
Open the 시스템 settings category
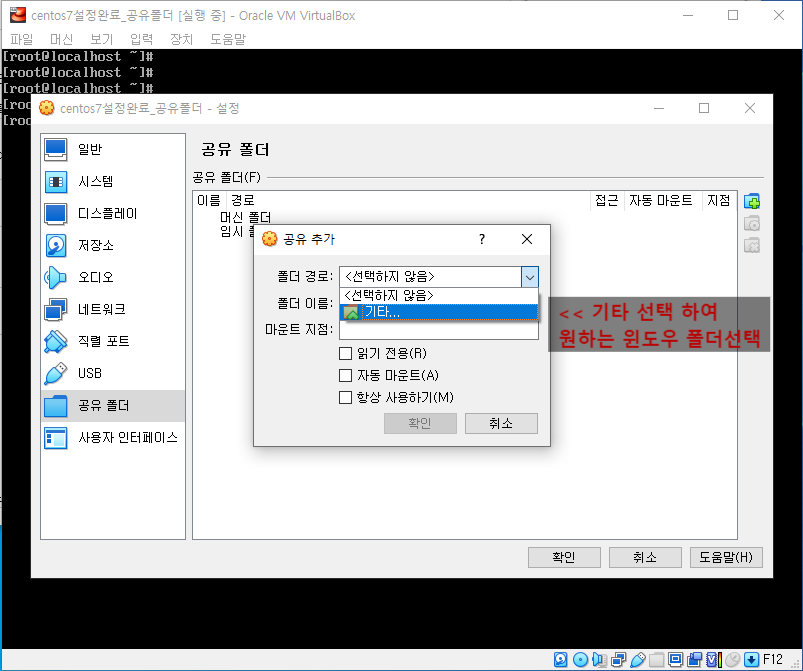click(113, 181)
